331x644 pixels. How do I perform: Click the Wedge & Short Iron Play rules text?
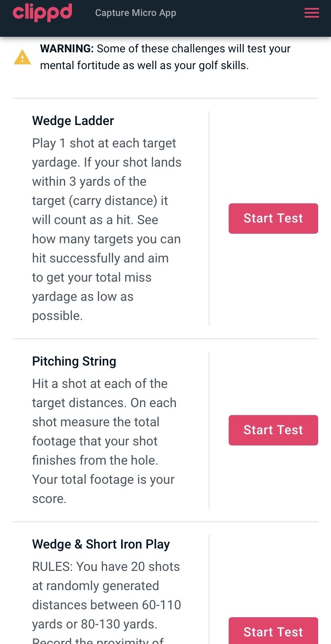[106, 595]
